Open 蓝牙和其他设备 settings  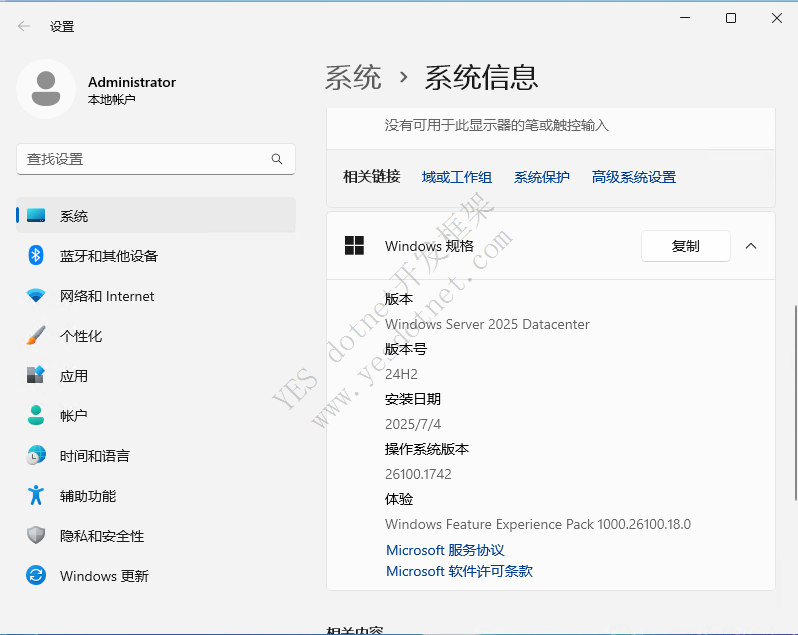(156, 255)
